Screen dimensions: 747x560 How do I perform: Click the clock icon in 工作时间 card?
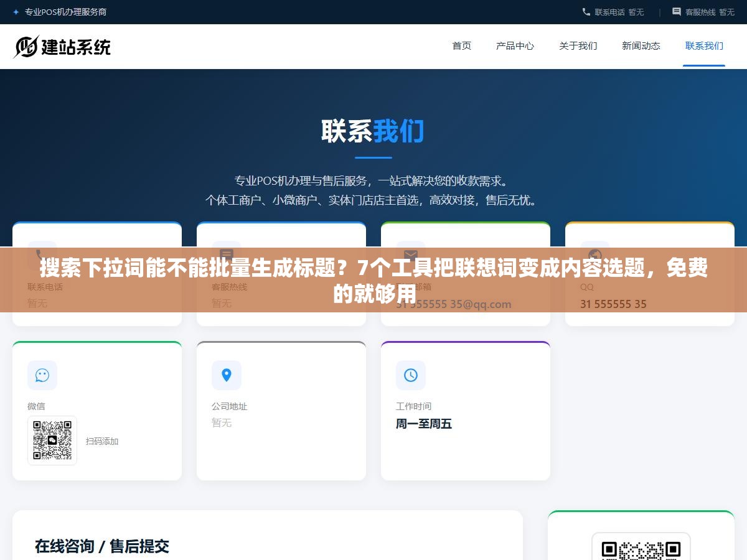coord(411,375)
